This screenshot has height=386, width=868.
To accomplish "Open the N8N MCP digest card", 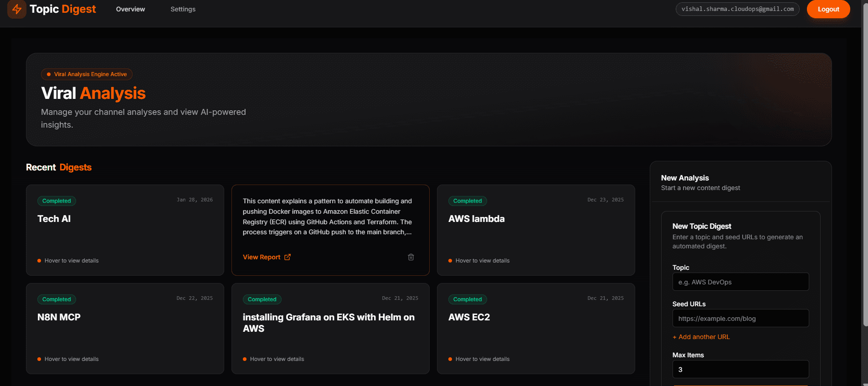I will point(125,329).
